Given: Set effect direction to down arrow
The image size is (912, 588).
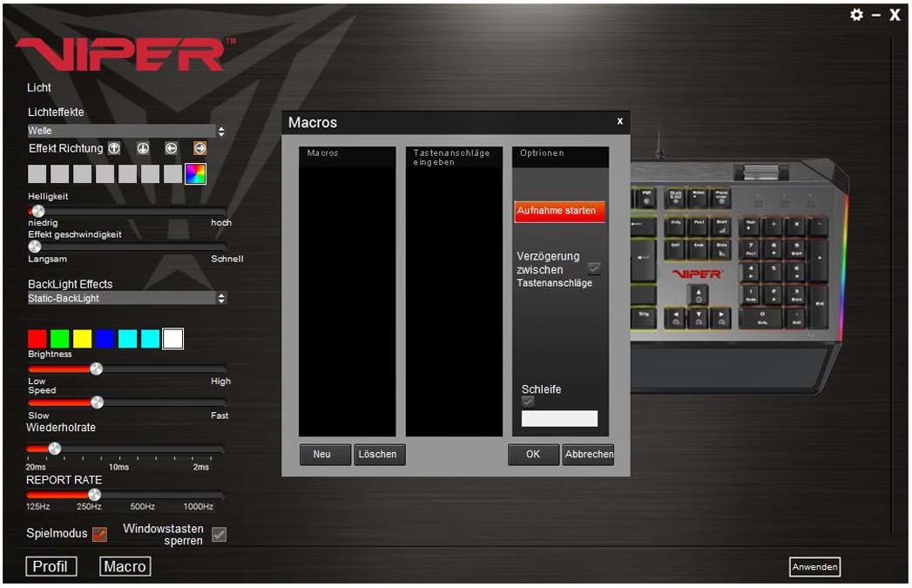Looking at the screenshot, I should pos(143,148).
